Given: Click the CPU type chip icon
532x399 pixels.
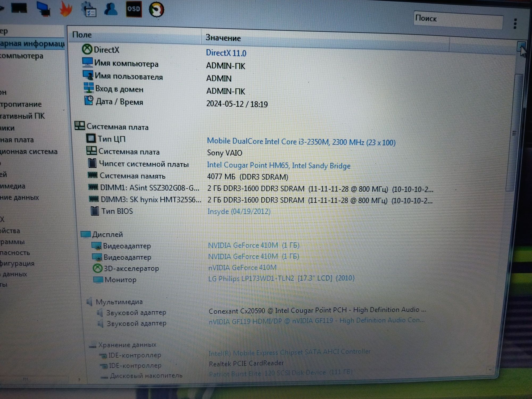Looking at the screenshot, I should pos(91,138).
